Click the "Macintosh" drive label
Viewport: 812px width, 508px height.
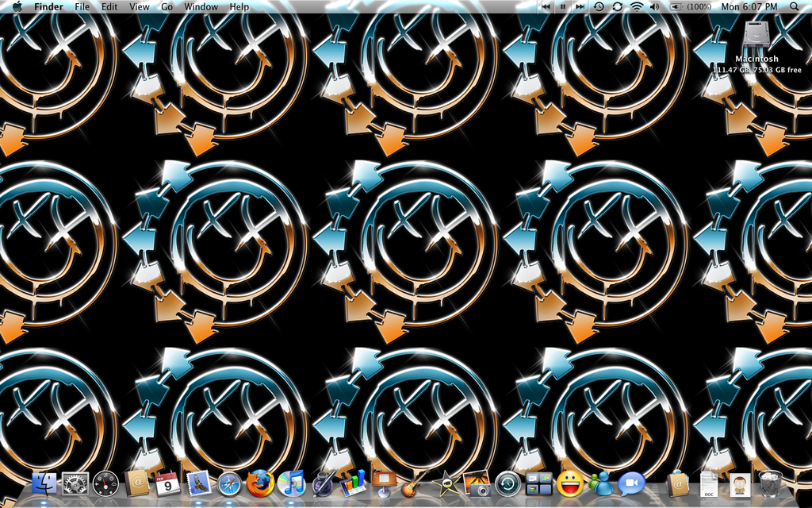pos(756,59)
